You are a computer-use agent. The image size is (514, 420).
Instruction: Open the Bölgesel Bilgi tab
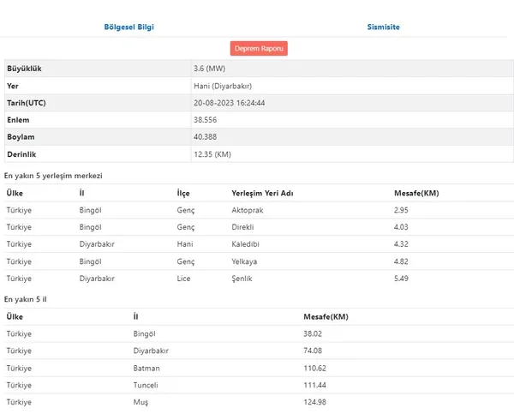point(128,27)
